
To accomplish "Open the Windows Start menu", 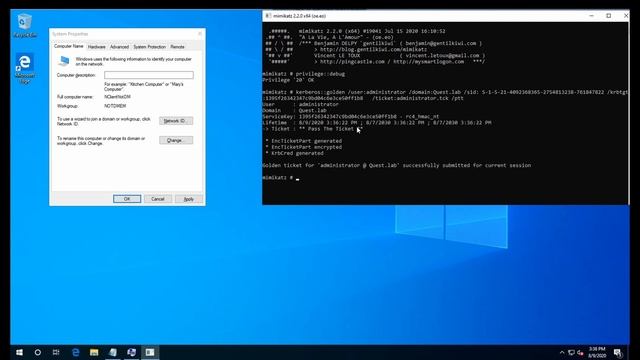I will (x=19, y=352).
